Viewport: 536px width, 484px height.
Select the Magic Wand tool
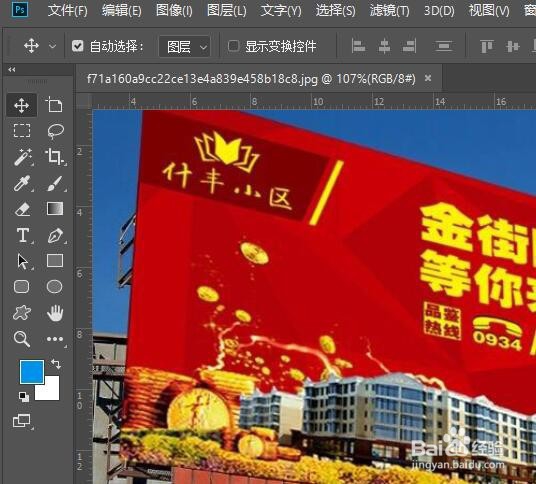(x=23, y=157)
